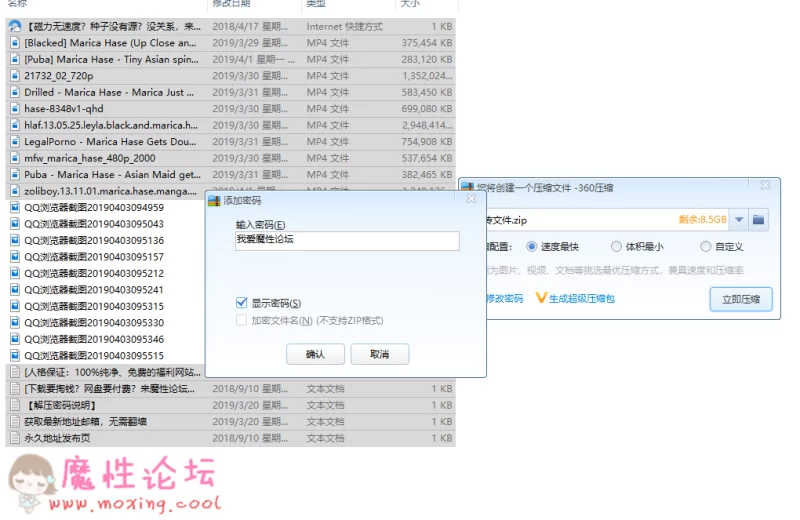
Task: Click image icon of QQ浏览器截图20190403095515
Action: pos(15,355)
